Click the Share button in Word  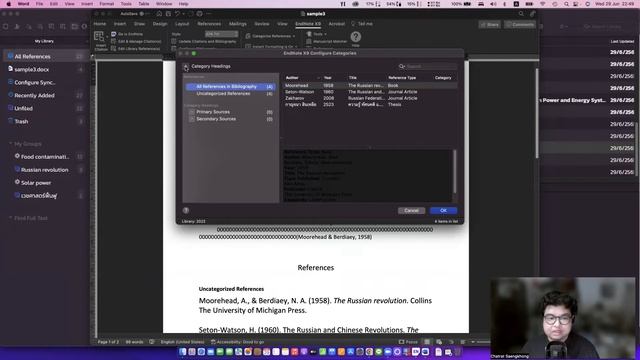[489, 24]
